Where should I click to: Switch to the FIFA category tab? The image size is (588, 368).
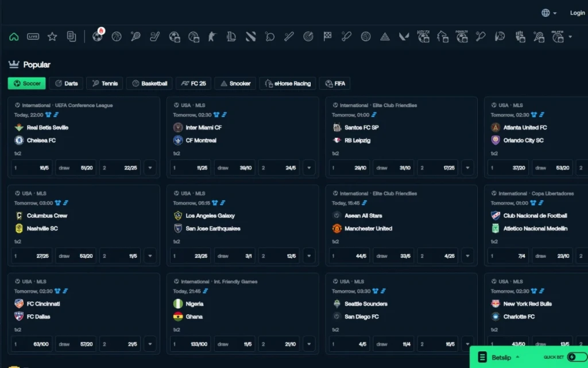(335, 83)
